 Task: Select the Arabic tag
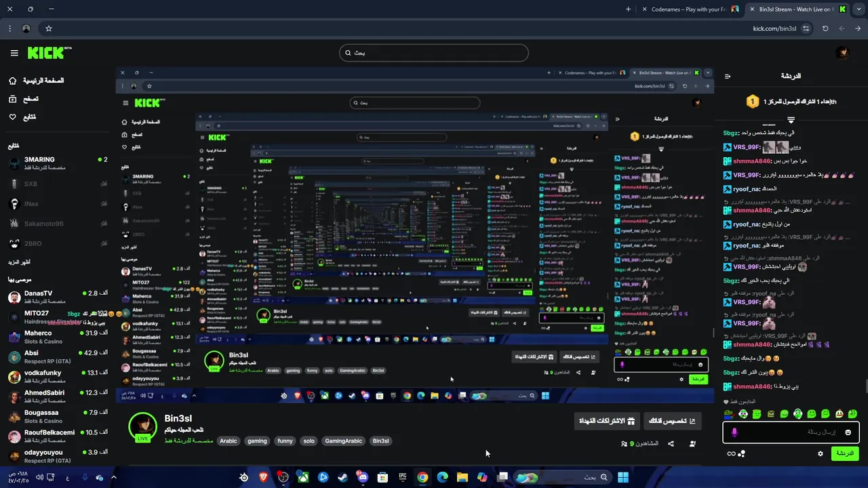coord(229,441)
